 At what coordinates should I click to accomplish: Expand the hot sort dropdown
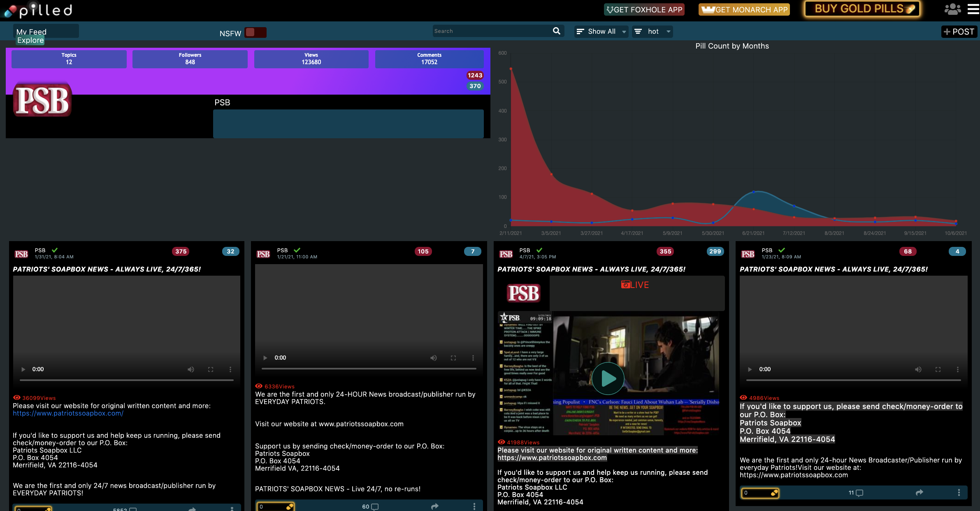(653, 31)
